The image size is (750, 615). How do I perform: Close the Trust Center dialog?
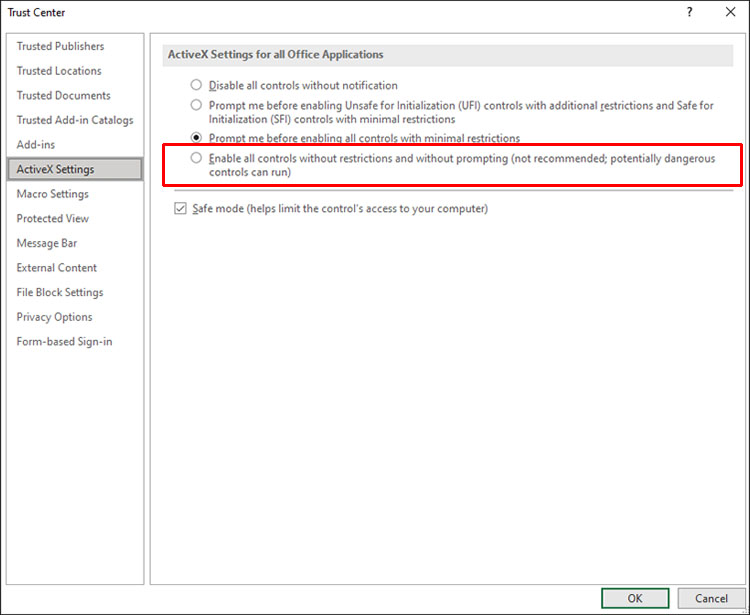730,12
